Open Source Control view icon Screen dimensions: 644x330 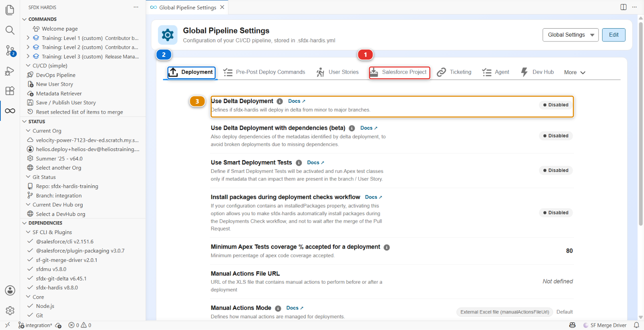(10, 51)
